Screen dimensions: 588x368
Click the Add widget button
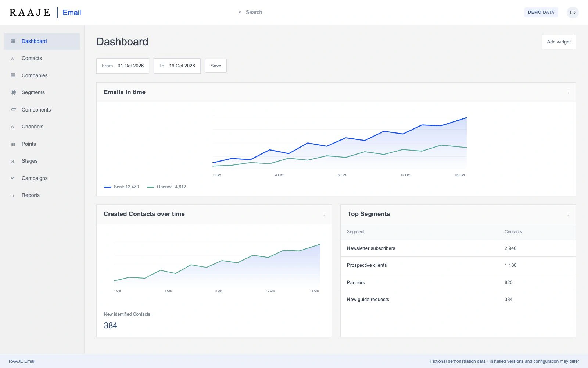(559, 42)
